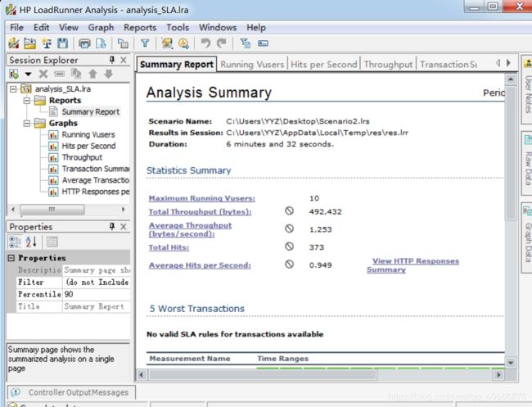
Task: Open View HTTP Responses Summary link
Action: point(413,265)
